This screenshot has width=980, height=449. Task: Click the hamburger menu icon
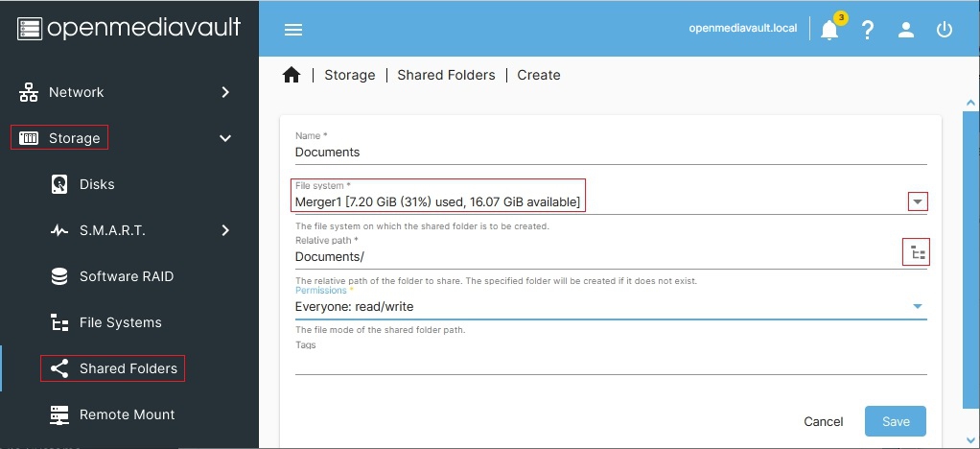(293, 29)
